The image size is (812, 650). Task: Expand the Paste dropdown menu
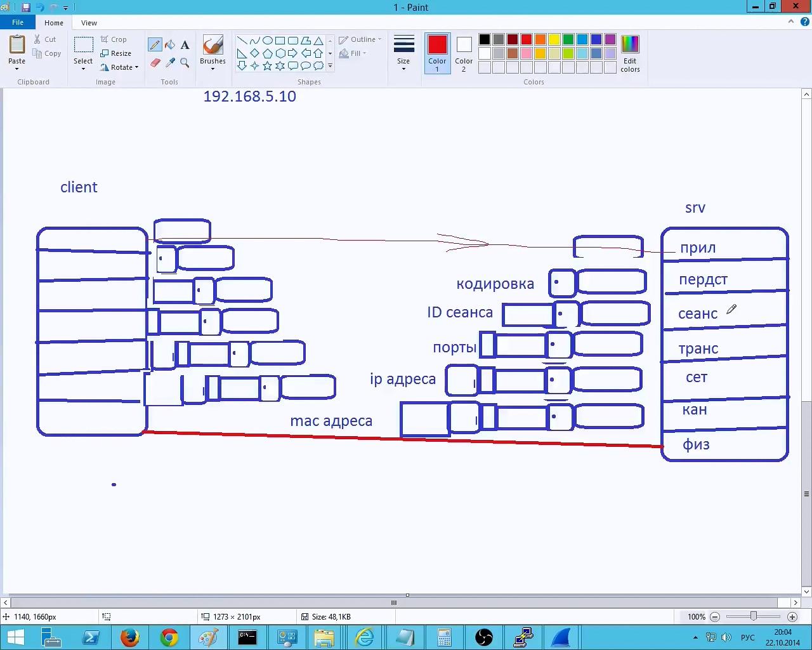[x=17, y=68]
